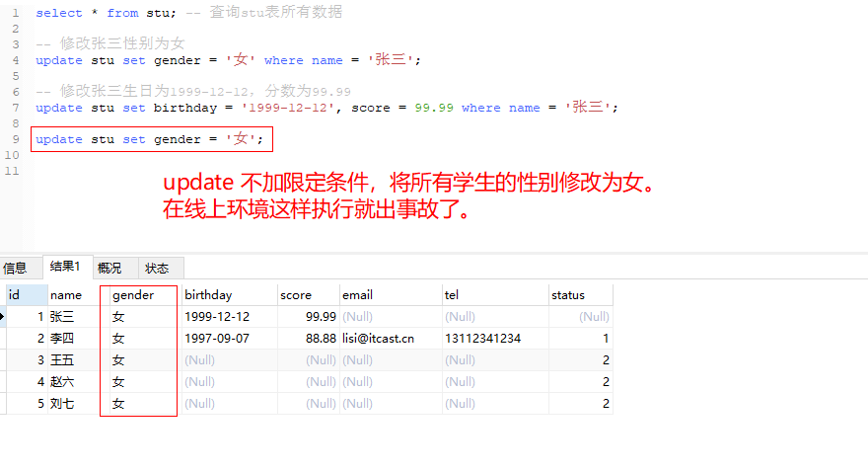Click the birthday column header
Viewport: 868px width, 470px height.
207,294
